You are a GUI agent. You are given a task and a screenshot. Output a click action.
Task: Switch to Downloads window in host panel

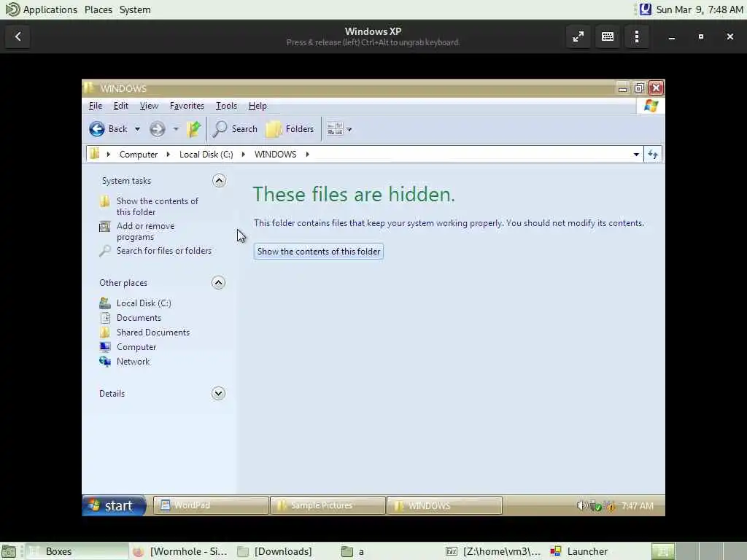tap(275, 551)
